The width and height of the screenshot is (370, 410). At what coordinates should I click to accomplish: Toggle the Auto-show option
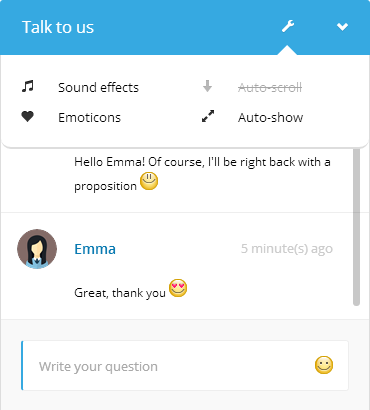(270, 117)
